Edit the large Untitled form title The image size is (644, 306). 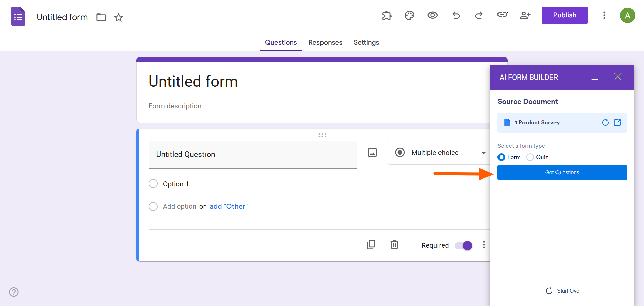(x=193, y=81)
